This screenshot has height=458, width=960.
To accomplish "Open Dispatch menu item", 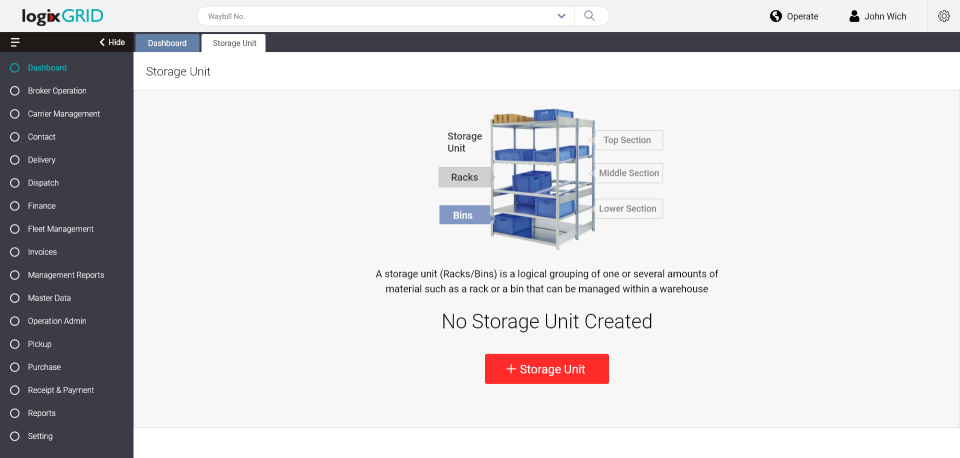I will click(43, 183).
